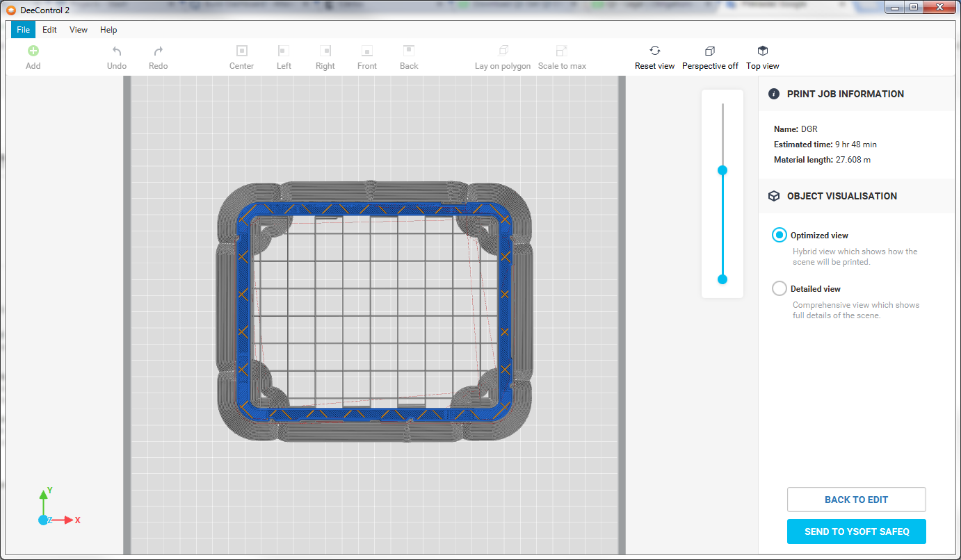Open the View menu

pyautogui.click(x=79, y=30)
